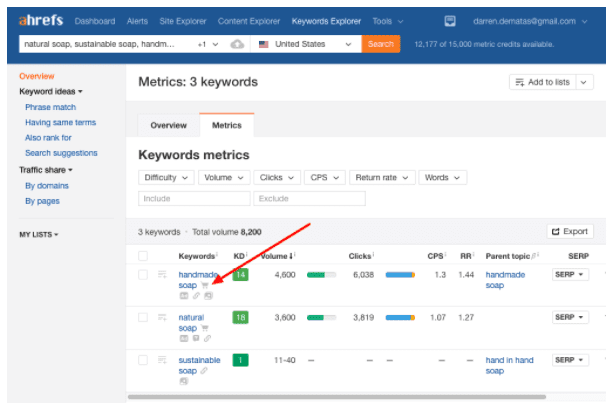Click shopping cart icon next to handmade soap
The height and width of the screenshot is (403, 616).
tap(205, 285)
